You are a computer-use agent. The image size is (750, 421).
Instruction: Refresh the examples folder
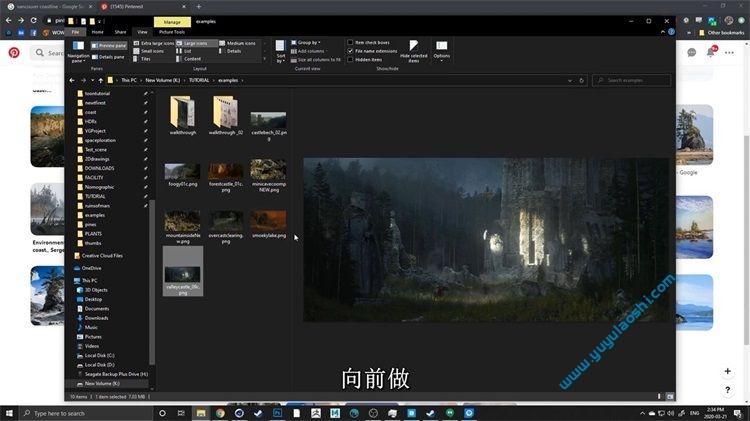click(582, 80)
